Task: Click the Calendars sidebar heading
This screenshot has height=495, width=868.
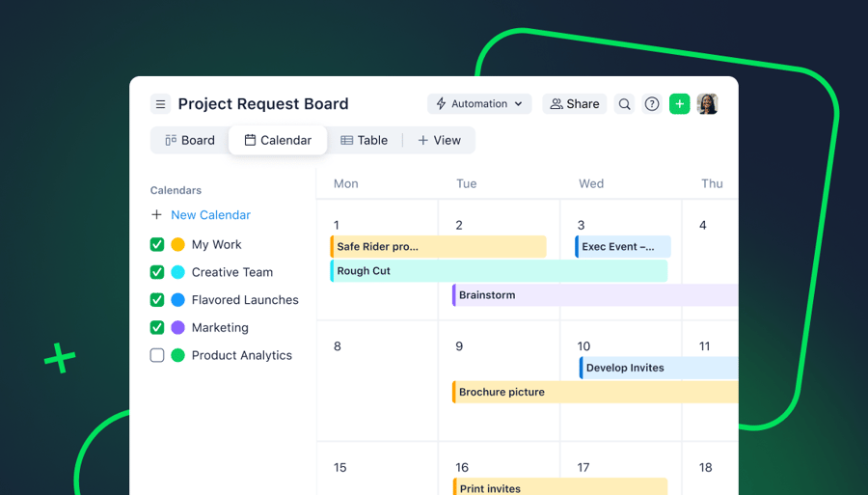Action: [176, 190]
